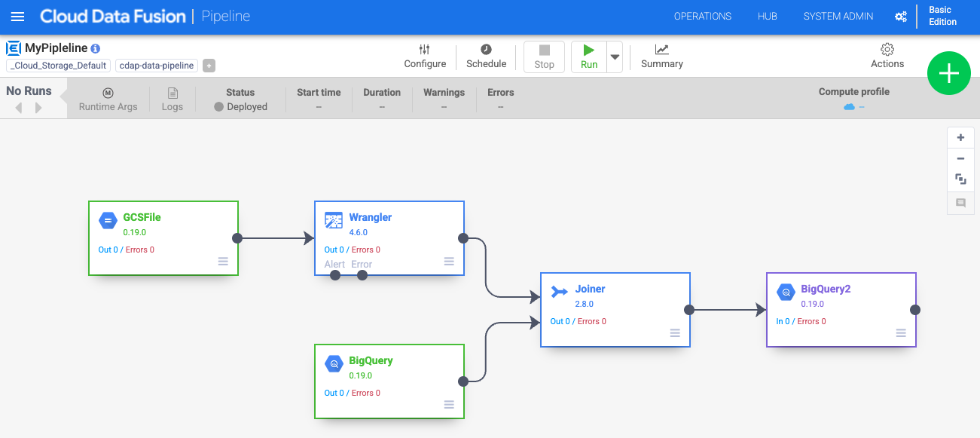The width and height of the screenshot is (980, 438).
Task: Click the BigQuery2 sink node icon
Action: click(x=786, y=292)
